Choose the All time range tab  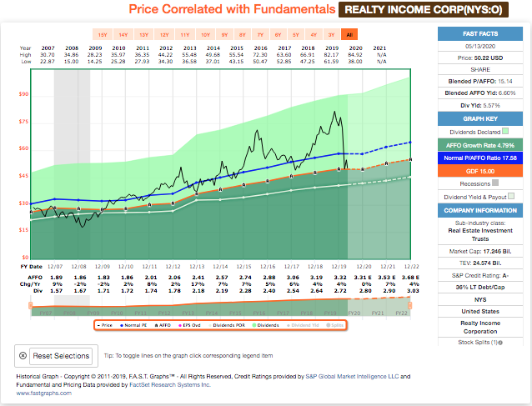tap(349, 34)
